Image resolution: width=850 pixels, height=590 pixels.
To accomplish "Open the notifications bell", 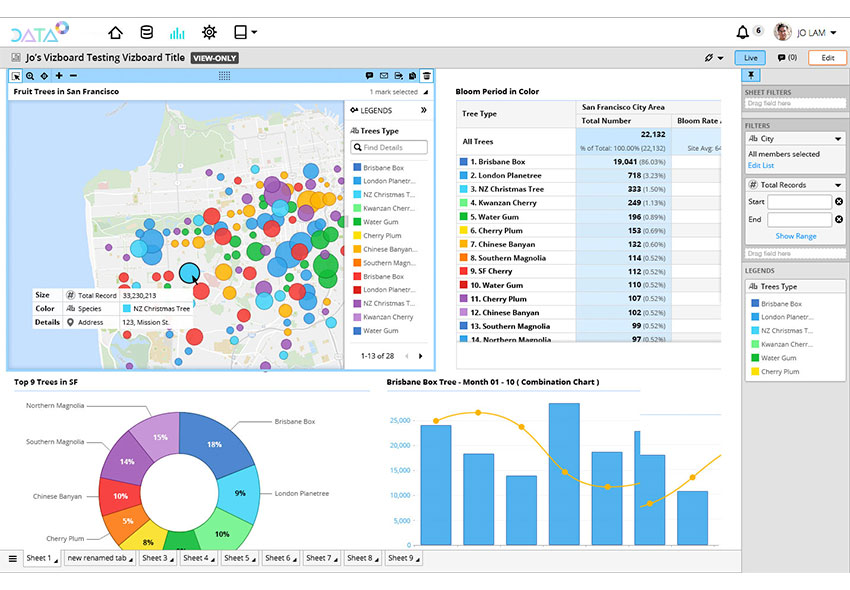I will [742, 32].
